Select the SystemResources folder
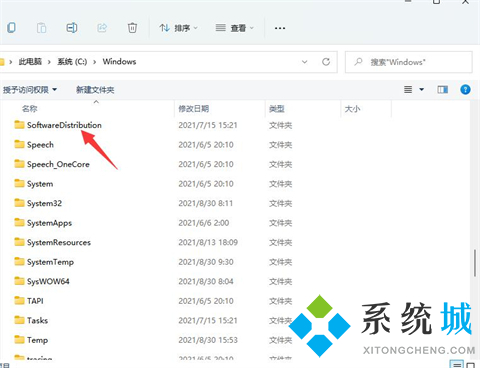480x368 pixels. [x=59, y=242]
